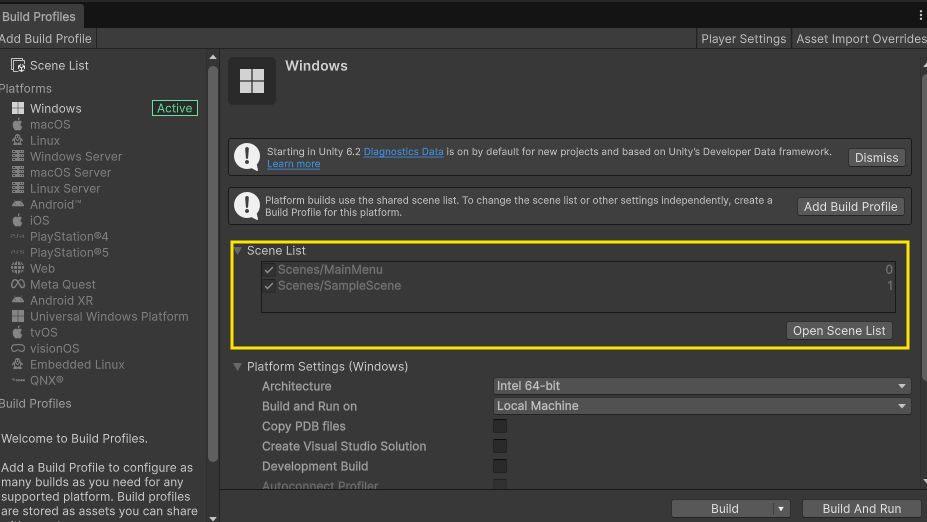Click the macOS Server icon
This screenshot has height=522, width=927.
[18, 172]
